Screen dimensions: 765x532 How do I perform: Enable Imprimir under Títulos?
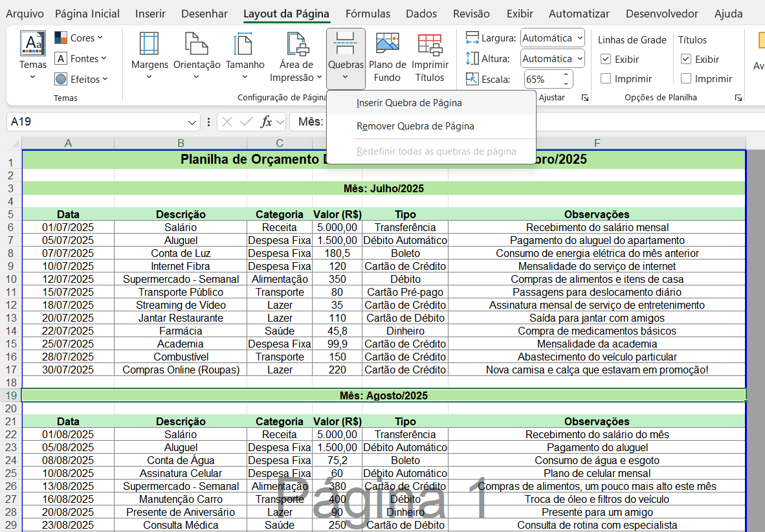686,79
